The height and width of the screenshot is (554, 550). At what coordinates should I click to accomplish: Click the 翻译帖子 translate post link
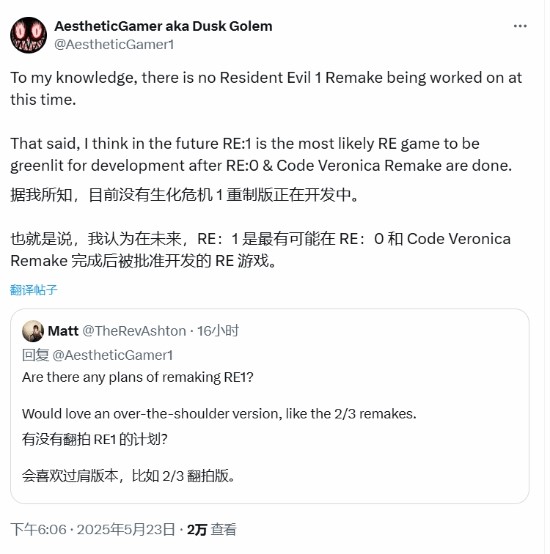pyautogui.click(x=34, y=290)
